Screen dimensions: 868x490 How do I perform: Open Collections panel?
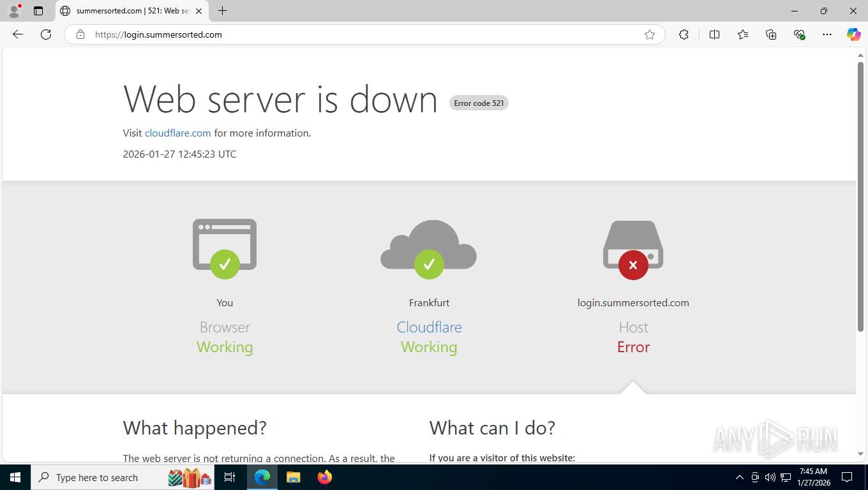771,34
